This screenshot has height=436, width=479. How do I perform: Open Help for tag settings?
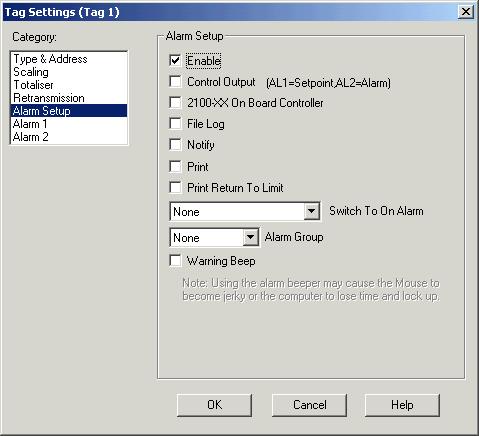pyautogui.click(x=402, y=405)
